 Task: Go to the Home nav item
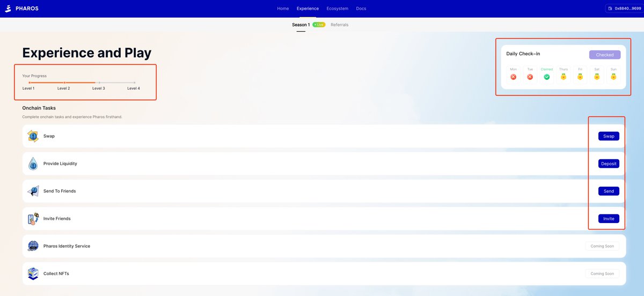tap(283, 9)
